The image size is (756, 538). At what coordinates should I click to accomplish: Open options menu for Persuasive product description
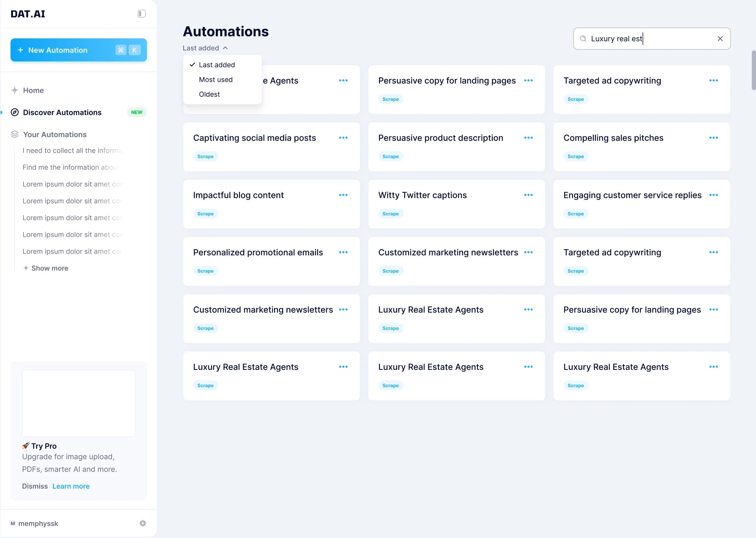tap(528, 138)
